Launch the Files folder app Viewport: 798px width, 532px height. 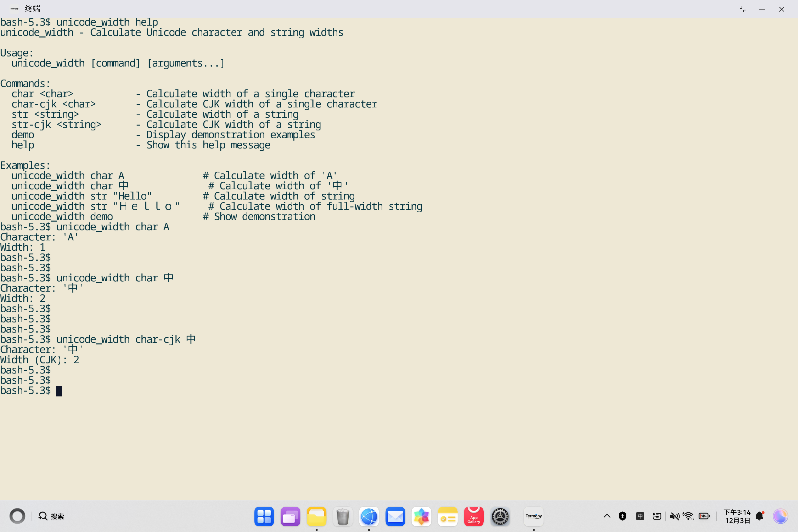point(317,516)
